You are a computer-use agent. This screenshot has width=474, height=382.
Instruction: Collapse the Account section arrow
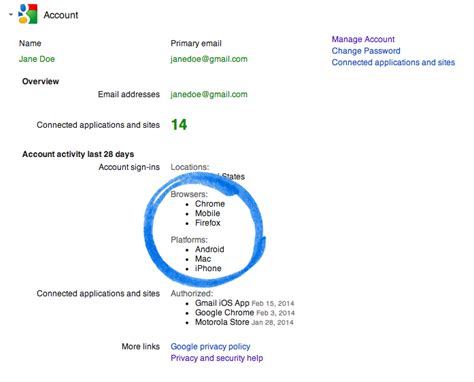tap(11, 15)
